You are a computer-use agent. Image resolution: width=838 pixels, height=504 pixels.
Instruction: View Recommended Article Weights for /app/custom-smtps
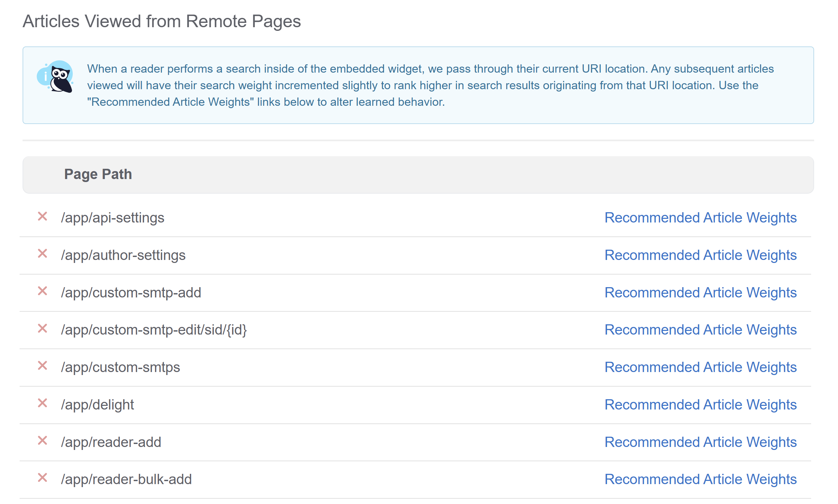coord(700,367)
